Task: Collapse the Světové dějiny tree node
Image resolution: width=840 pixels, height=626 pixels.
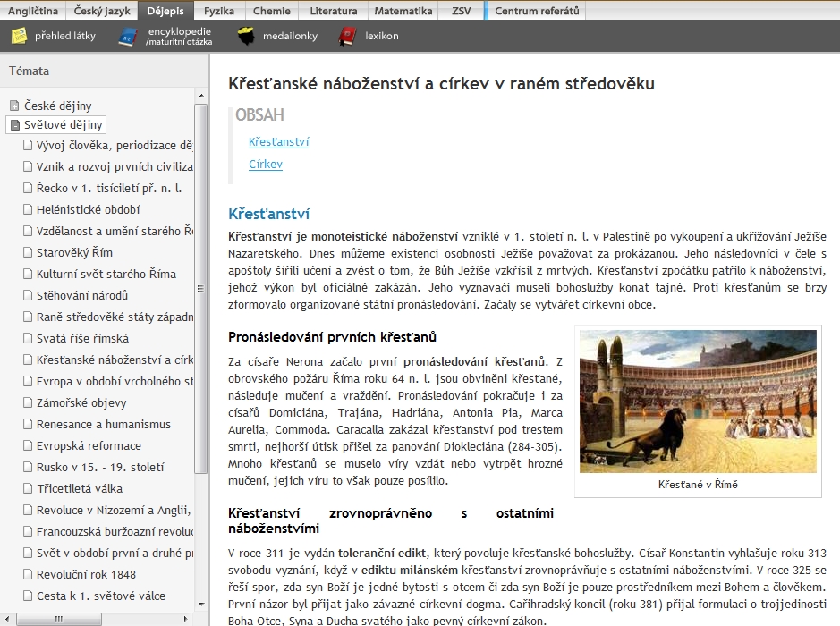Action: (14, 125)
